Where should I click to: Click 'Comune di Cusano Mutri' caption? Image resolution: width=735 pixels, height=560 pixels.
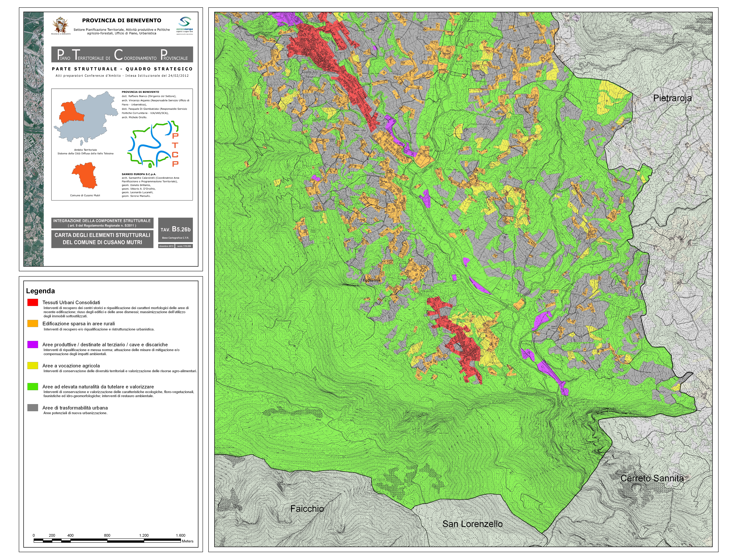[85, 195]
